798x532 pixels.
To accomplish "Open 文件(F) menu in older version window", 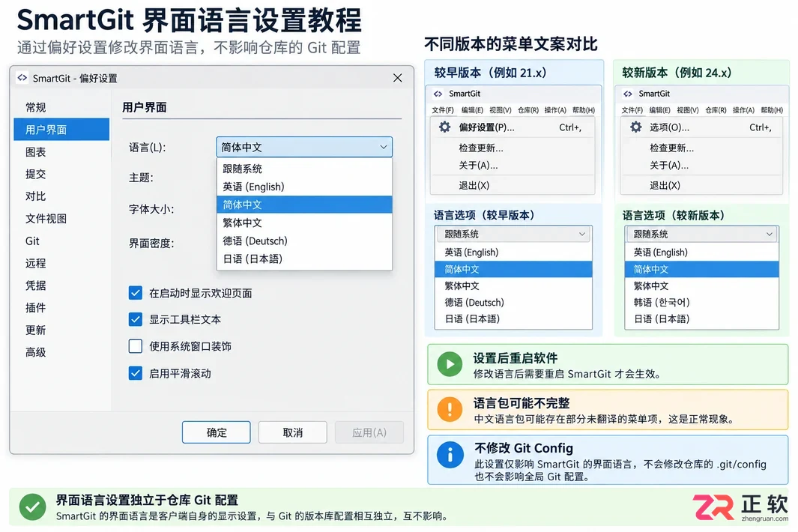I will [442, 110].
